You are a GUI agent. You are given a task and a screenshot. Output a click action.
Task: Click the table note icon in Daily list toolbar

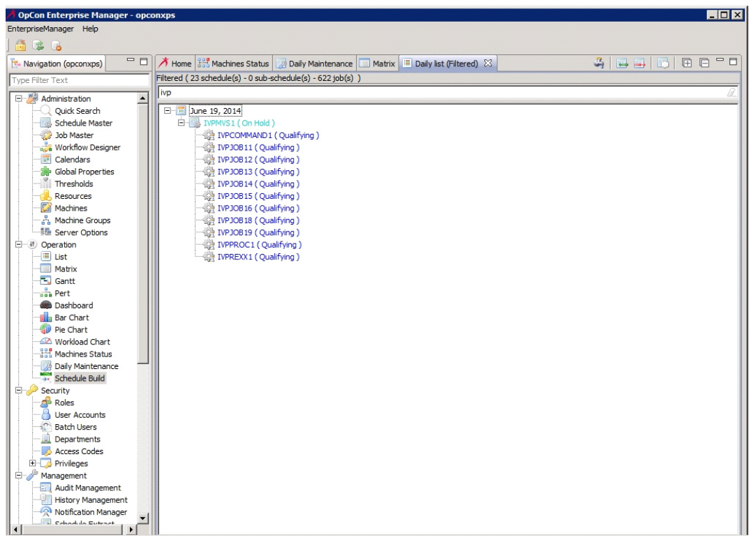click(x=663, y=63)
